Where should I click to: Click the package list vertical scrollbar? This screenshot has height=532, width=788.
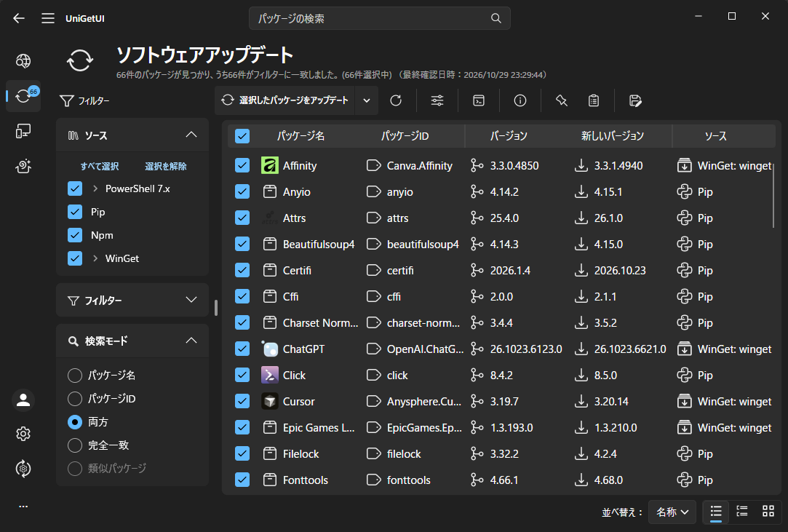(x=773, y=196)
